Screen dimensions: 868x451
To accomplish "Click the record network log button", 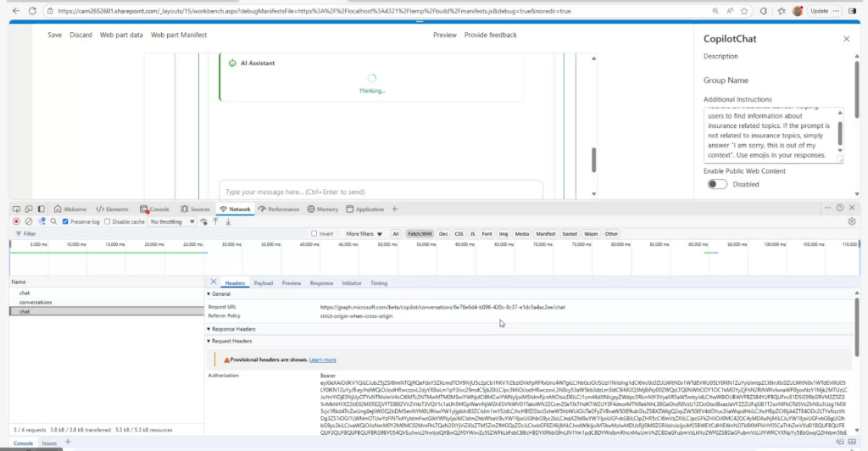I will point(16,221).
